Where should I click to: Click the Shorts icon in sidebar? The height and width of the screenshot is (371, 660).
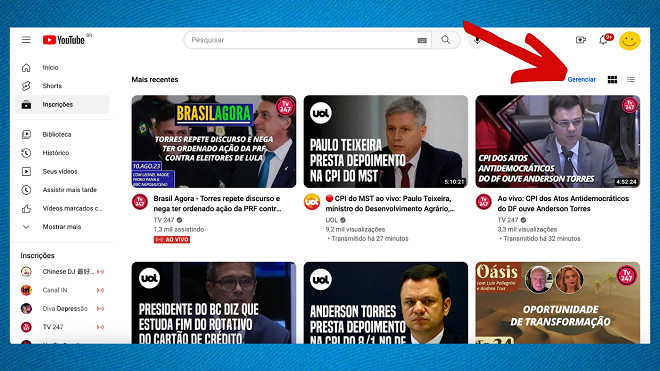[x=26, y=86]
